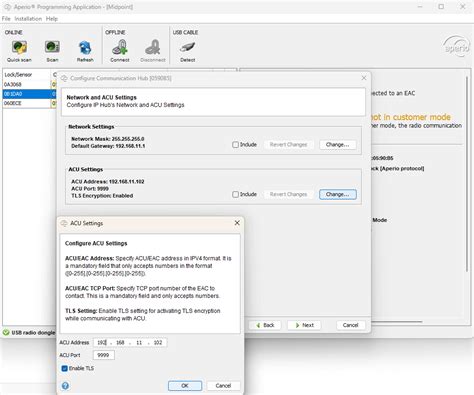This screenshot has width=474, height=395.
Task: Open the Installation menu
Action: (x=28, y=19)
